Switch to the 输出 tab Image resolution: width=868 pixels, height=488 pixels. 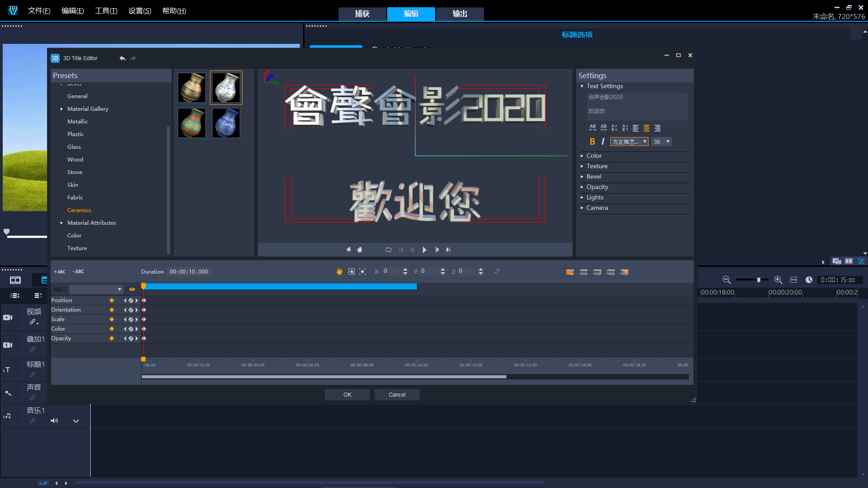(460, 14)
